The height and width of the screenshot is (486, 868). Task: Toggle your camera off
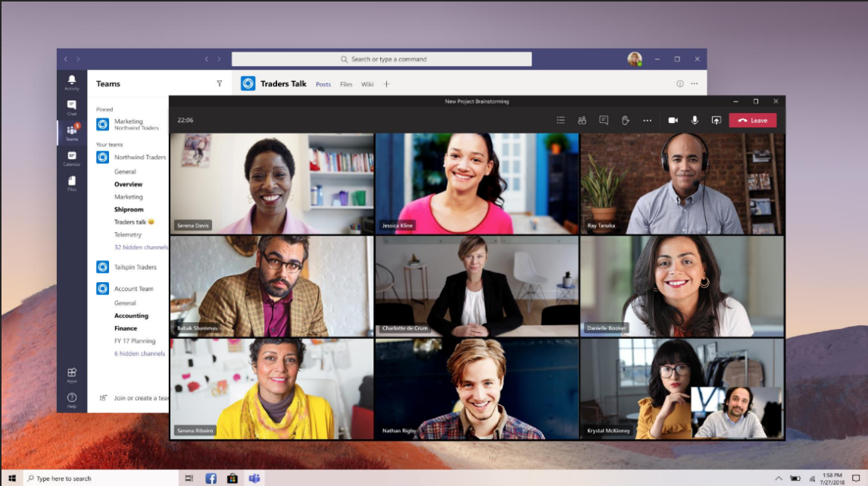673,120
